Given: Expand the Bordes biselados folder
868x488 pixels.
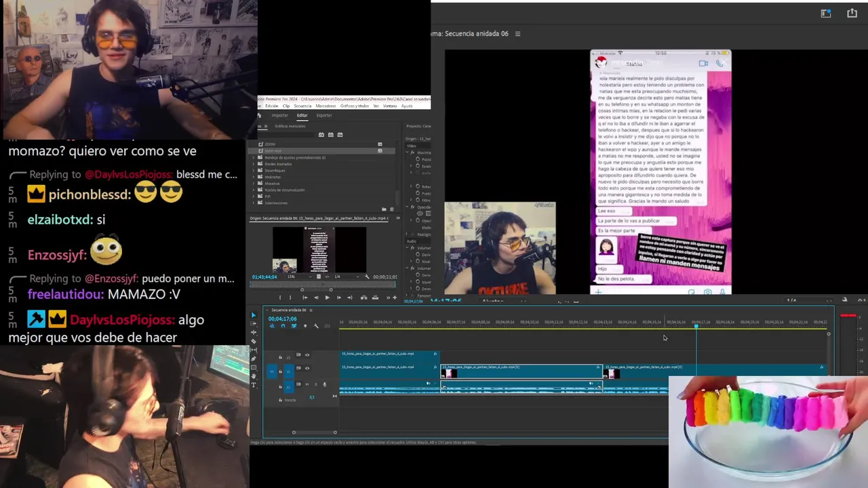Looking at the screenshot, I should click(x=254, y=164).
